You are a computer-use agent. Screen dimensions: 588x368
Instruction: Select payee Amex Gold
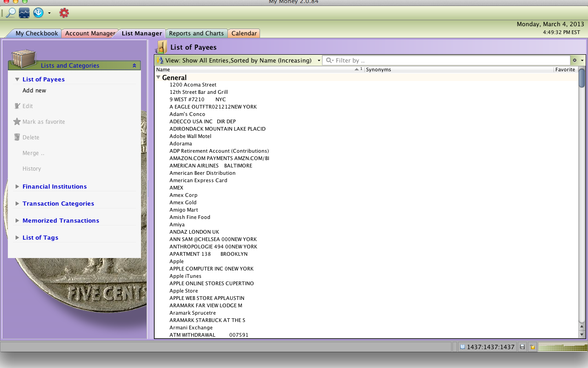(x=183, y=202)
